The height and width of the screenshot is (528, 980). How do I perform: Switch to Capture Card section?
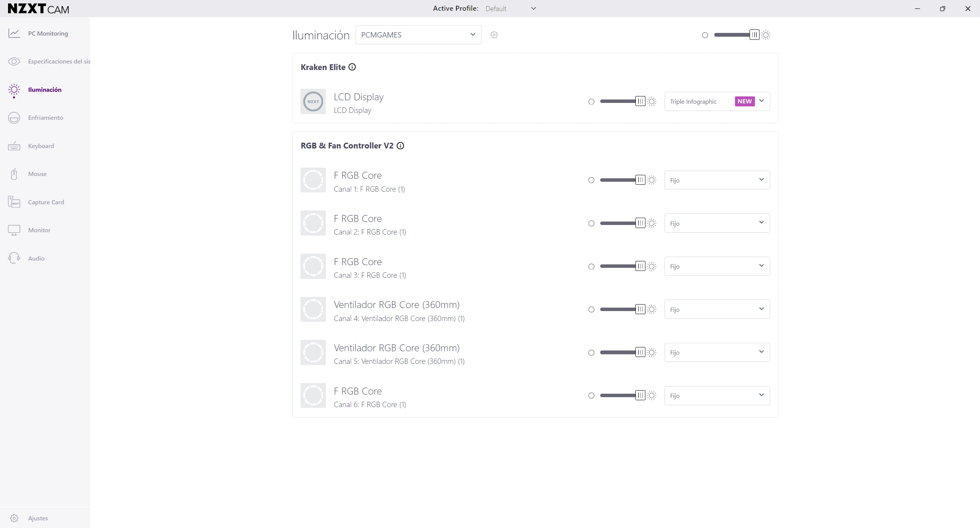tap(45, 202)
